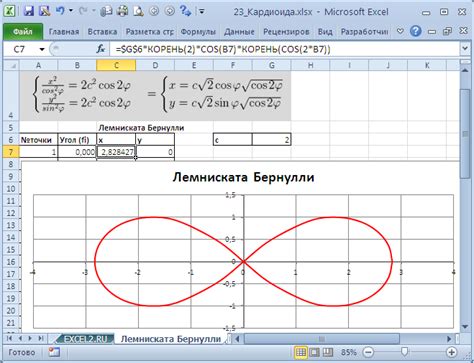474x363 pixels.
Task: Zoom out with the minus button
Action: 368,352
